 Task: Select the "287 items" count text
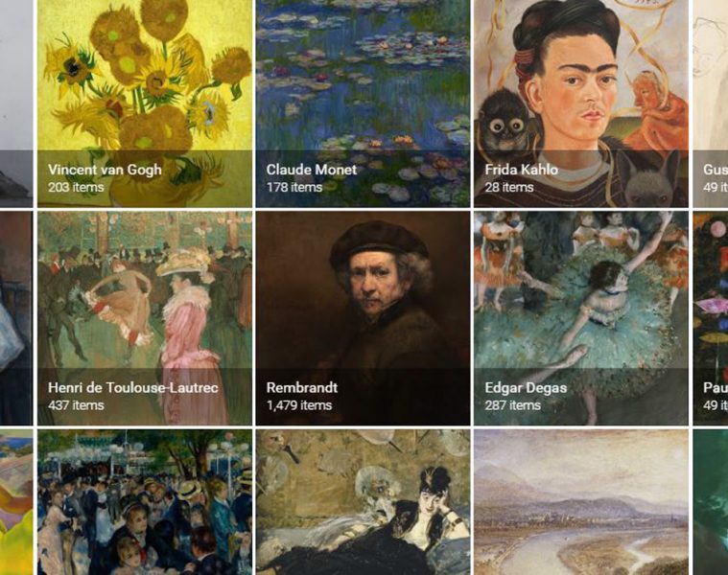pos(513,405)
